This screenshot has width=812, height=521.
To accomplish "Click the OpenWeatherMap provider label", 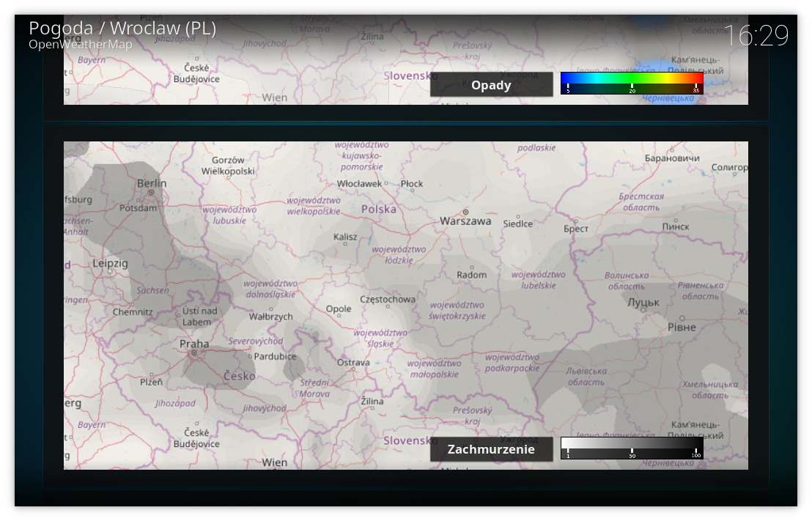I will pyautogui.click(x=81, y=45).
